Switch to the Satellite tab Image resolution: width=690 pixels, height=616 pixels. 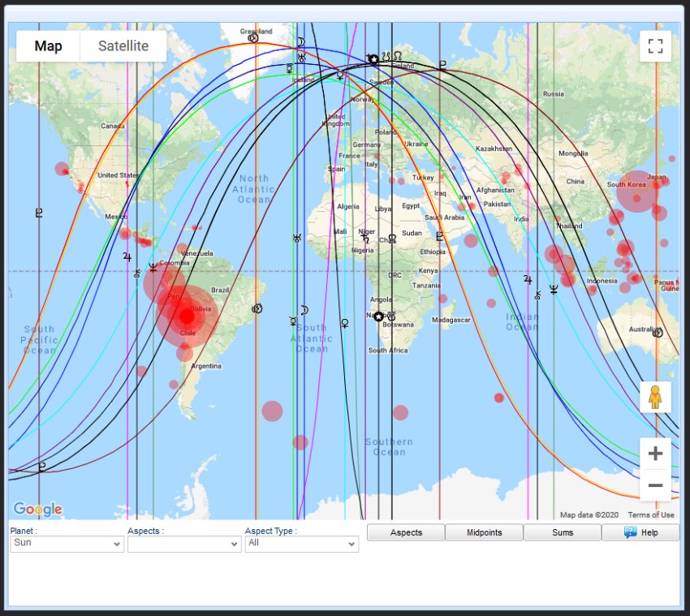[123, 45]
